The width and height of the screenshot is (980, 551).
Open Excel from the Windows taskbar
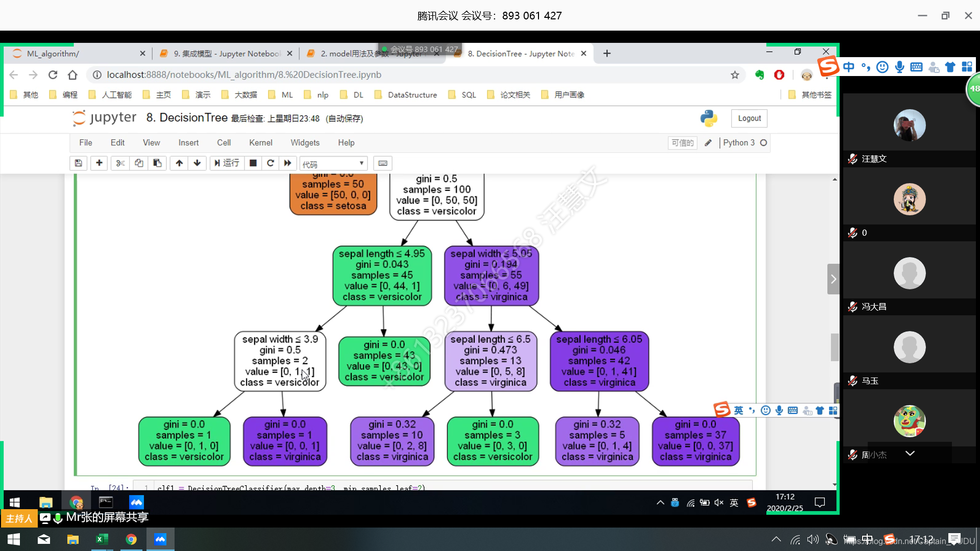tap(102, 539)
